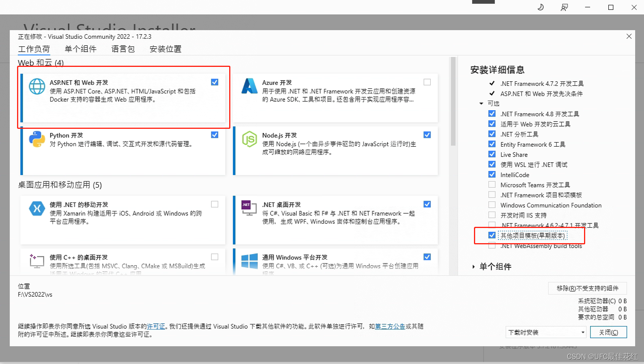Click the workloads list vertical scrollbar thumb
Viewport: 644px width, 364px height.
[453, 101]
